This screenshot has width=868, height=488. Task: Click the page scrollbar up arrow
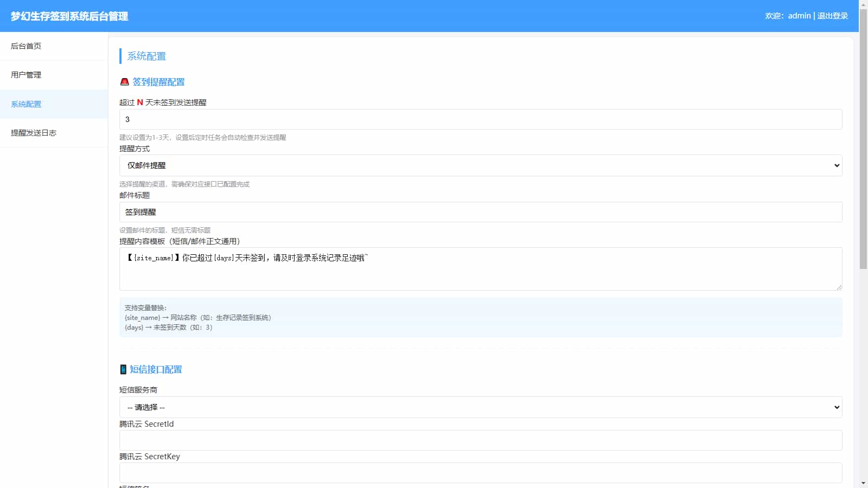click(863, 4)
